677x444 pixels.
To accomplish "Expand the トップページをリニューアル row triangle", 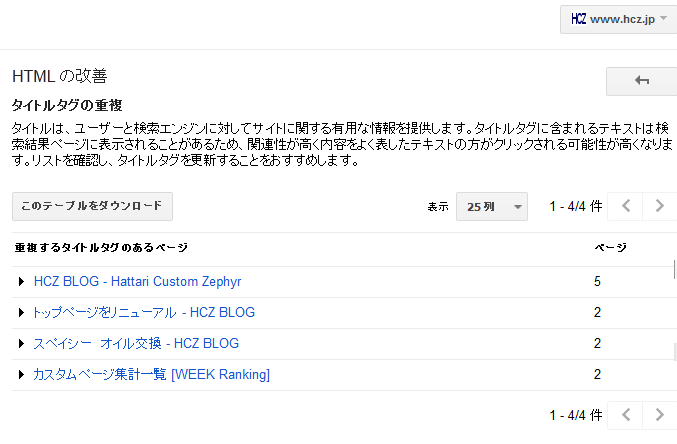I will (21, 313).
